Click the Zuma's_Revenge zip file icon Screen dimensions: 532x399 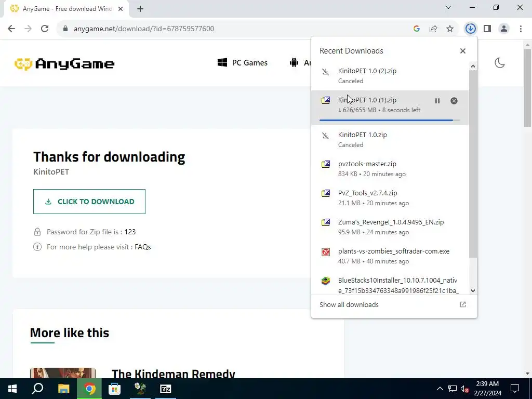(326, 222)
